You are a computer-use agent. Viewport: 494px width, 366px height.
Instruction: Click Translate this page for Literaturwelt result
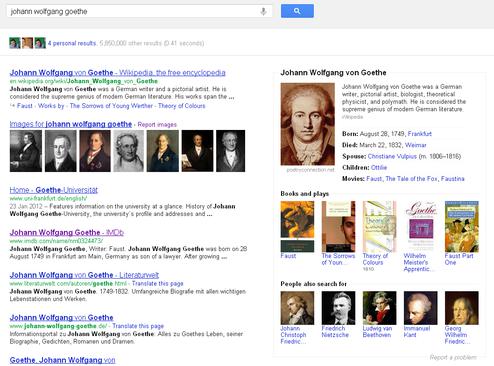tap(157, 284)
